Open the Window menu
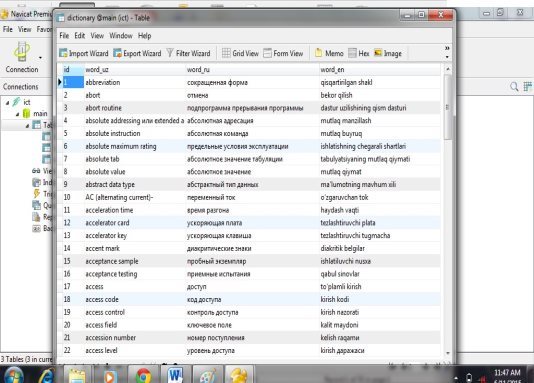534x383 pixels. point(121,36)
